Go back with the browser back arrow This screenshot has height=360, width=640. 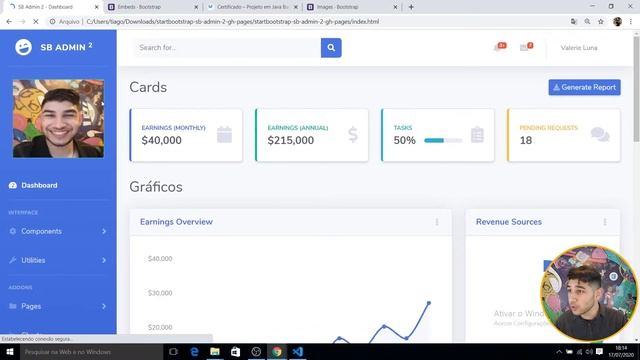click(x=9, y=22)
